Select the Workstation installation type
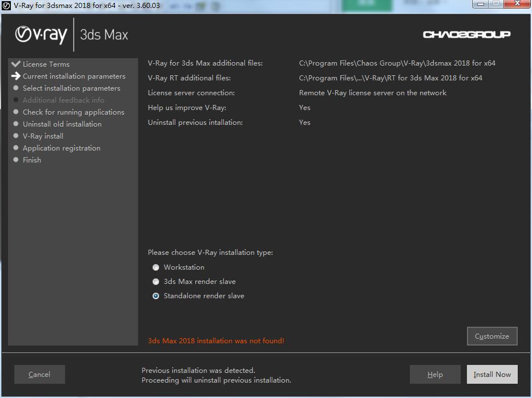 click(156, 267)
